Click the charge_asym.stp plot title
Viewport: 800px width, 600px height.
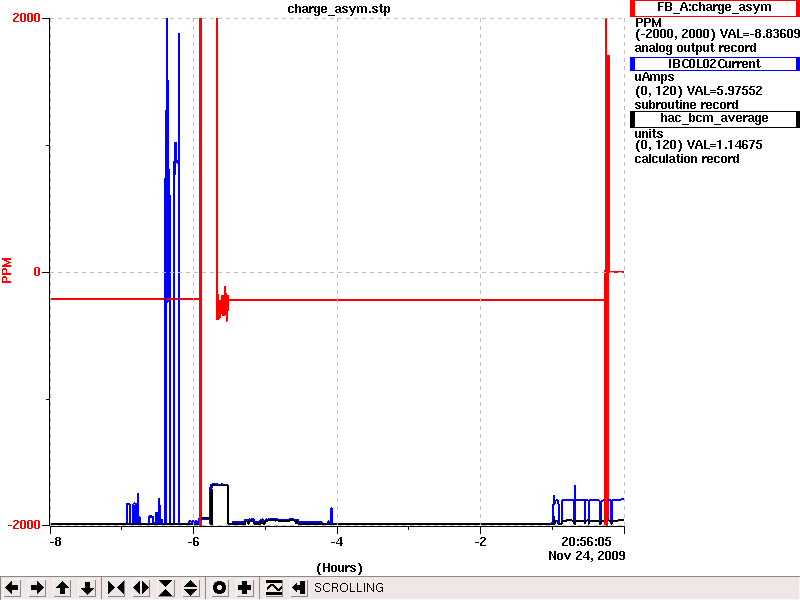coord(339,9)
